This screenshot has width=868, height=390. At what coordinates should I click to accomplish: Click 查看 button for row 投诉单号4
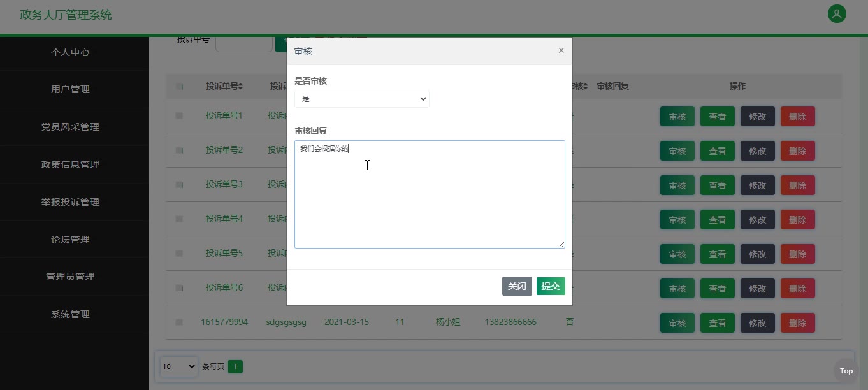(x=718, y=220)
